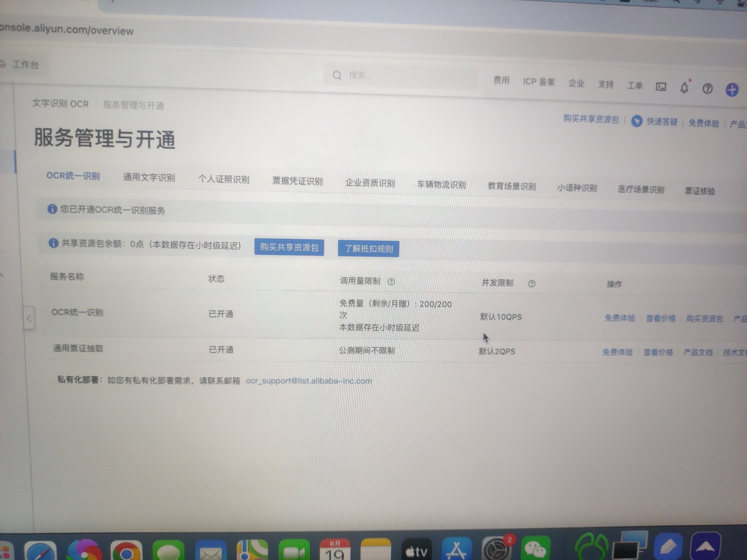Switch to the 个人证照识别 tab

[224, 179]
